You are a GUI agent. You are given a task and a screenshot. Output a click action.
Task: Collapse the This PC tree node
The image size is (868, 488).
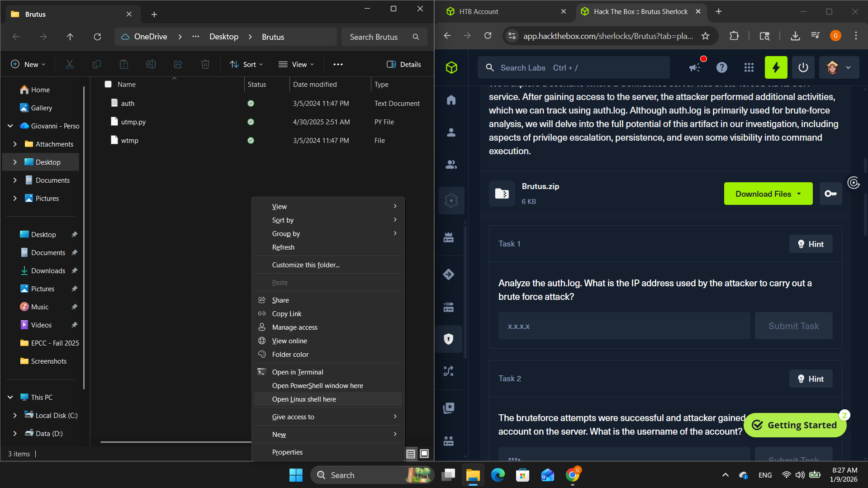pyautogui.click(x=10, y=397)
